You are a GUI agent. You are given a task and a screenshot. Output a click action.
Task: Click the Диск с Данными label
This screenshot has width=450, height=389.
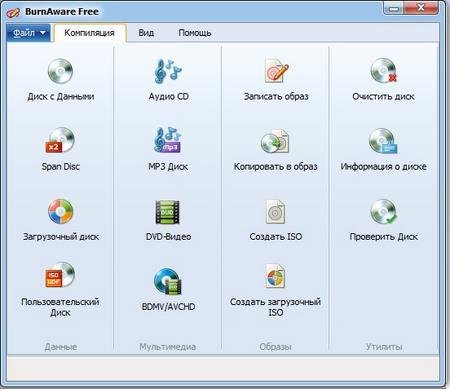tap(61, 97)
